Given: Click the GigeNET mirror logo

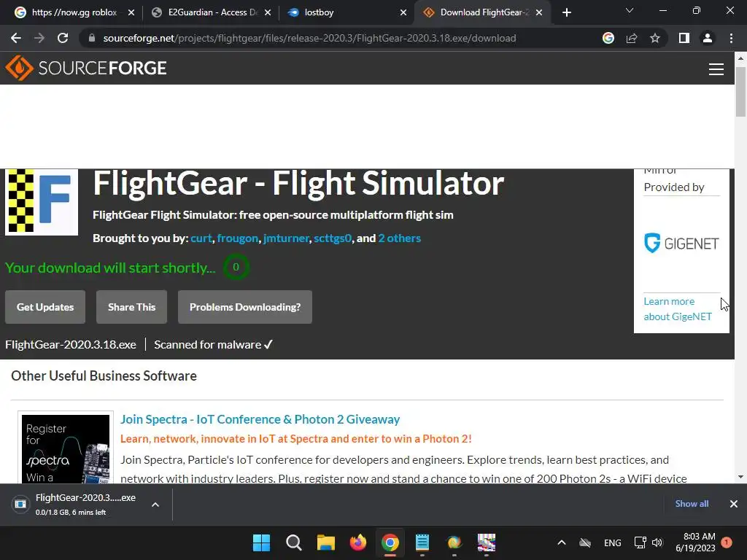Looking at the screenshot, I should (681, 244).
